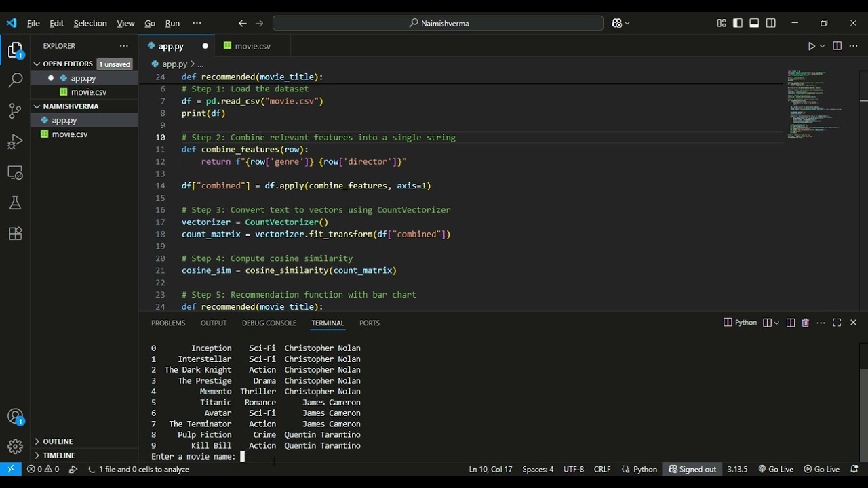Toggle the bottom panel visibility

click(754, 23)
